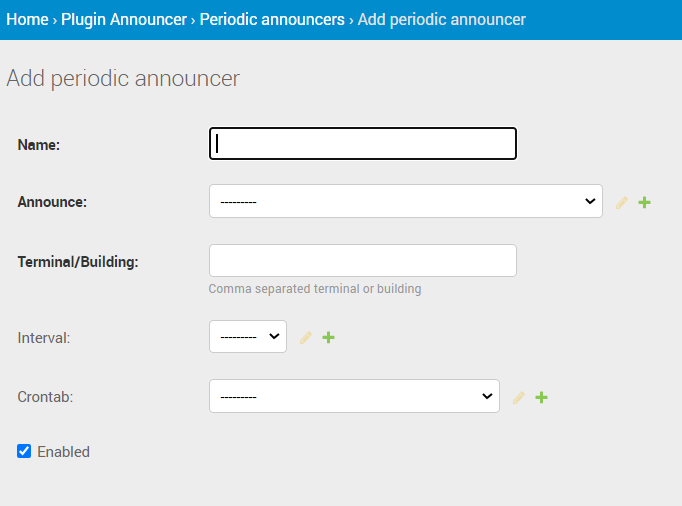Click the Terminal/Building field label
682x506 pixels.
tap(78, 262)
